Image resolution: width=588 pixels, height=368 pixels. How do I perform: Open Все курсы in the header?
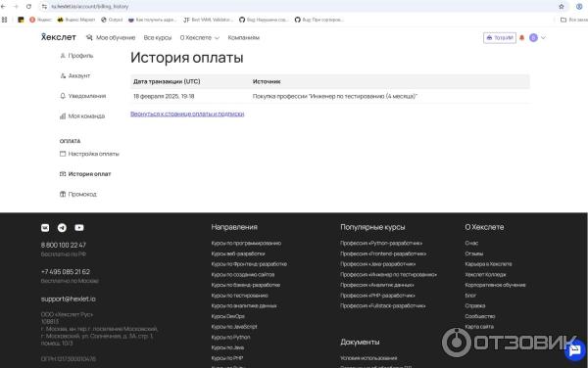coord(158,38)
